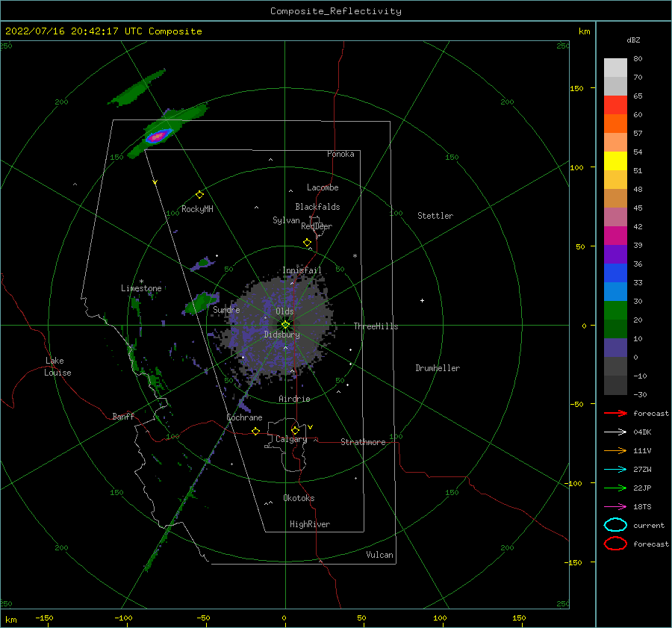Click the HighRiver label
This screenshot has height=628, width=672.
pos(310,524)
